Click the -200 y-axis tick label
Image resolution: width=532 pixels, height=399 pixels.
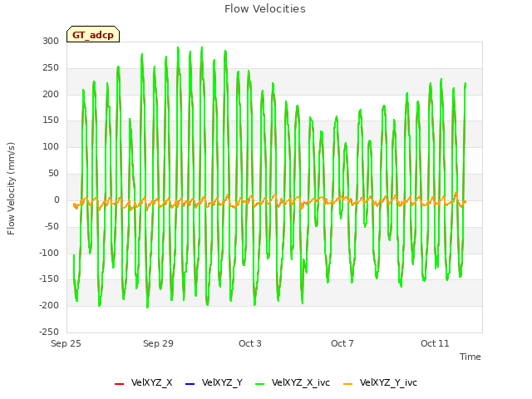coord(49,305)
